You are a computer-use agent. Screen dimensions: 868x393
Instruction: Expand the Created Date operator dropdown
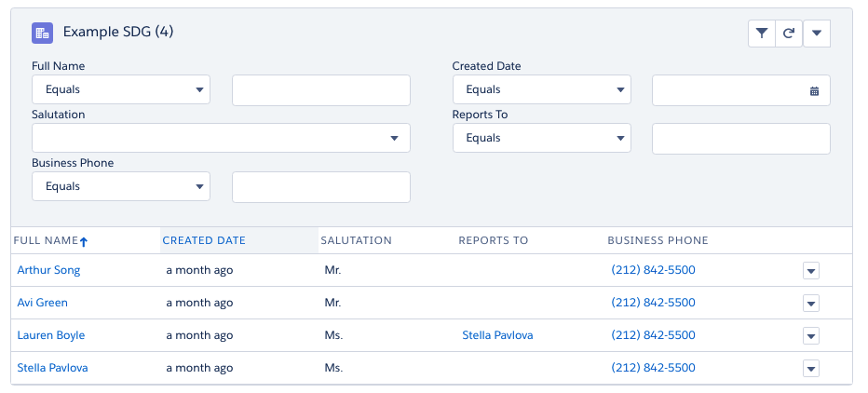(542, 90)
